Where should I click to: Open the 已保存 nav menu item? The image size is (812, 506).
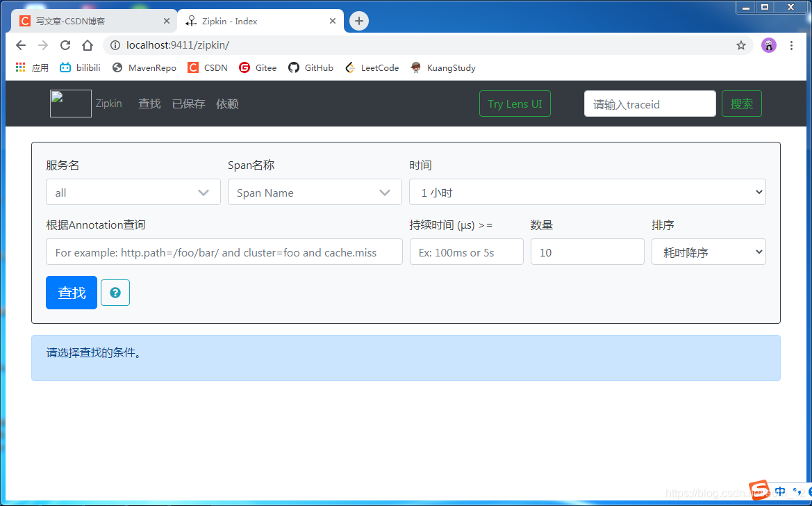pyautogui.click(x=188, y=104)
